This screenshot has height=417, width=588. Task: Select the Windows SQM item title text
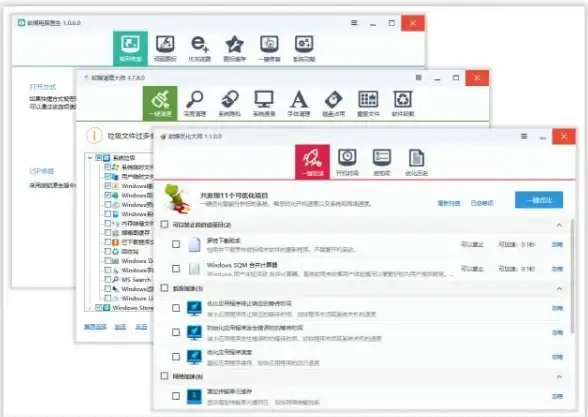tap(242, 265)
